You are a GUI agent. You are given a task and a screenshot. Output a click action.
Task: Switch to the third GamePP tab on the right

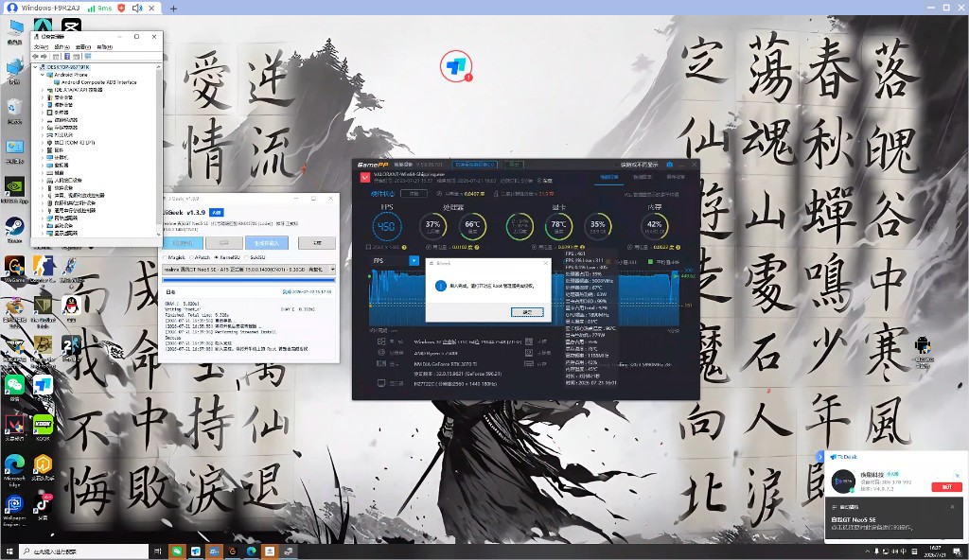click(676, 177)
